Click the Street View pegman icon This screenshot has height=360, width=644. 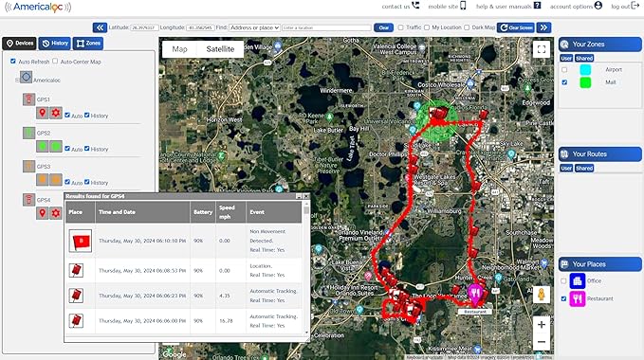coord(542,295)
